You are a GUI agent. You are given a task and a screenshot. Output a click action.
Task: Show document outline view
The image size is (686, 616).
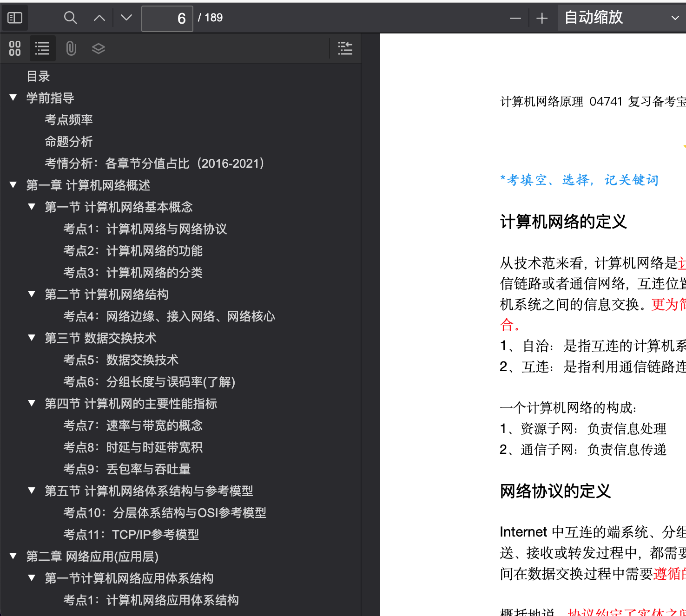(42, 48)
